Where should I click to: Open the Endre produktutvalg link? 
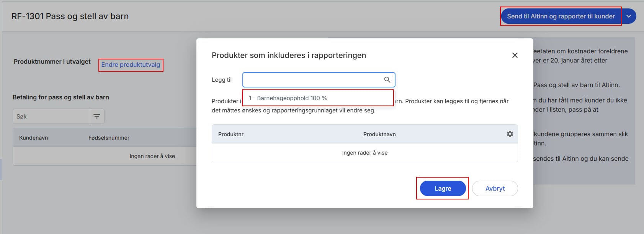click(x=131, y=64)
